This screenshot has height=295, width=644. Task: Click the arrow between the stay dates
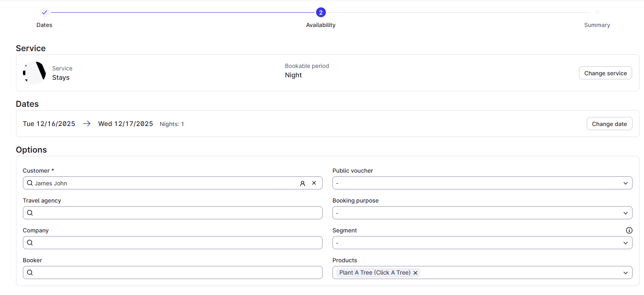87,124
